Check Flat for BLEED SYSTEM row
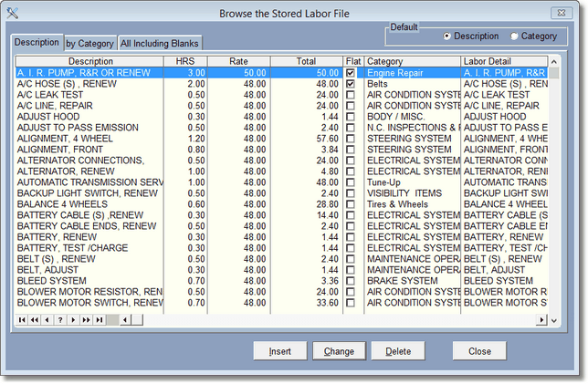 pos(351,281)
